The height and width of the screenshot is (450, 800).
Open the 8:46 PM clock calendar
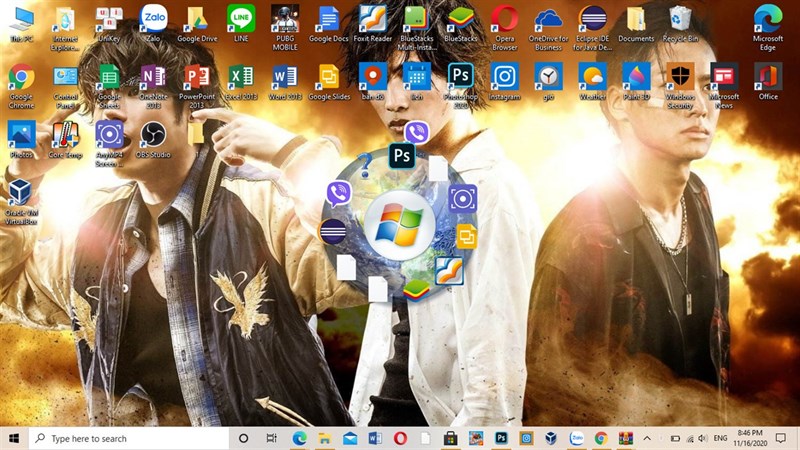(750, 438)
